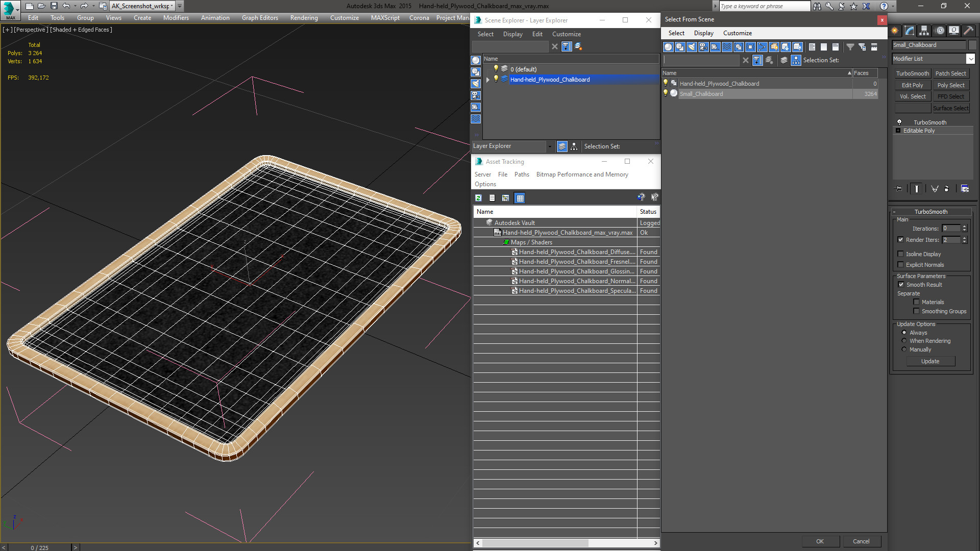The image size is (980, 551).
Task: Open Customize menu in Scene Explorer
Action: (566, 34)
